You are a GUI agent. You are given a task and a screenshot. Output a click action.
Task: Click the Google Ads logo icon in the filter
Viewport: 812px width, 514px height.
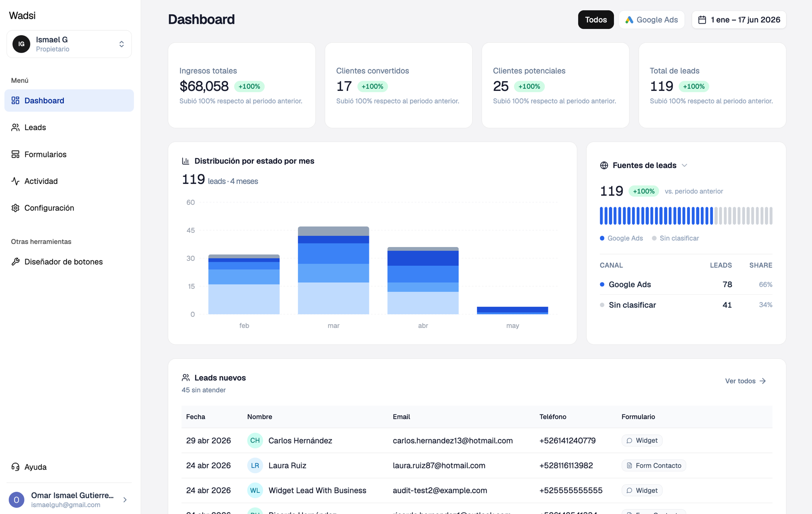coord(629,20)
